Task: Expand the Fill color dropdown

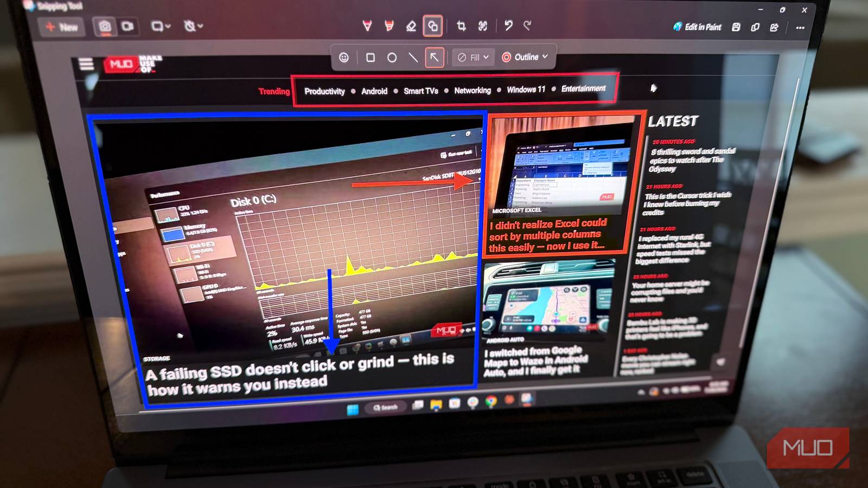Action: click(x=473, y=57)
